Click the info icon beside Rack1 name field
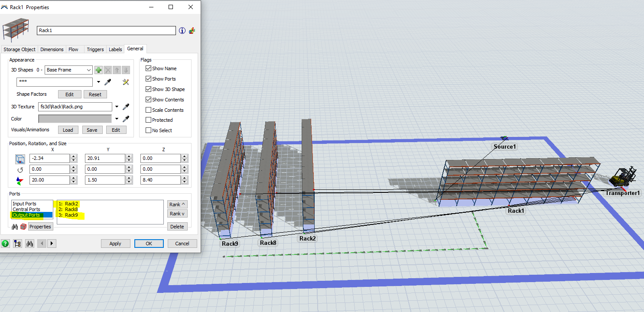The width and height of the screenshot is (644, 312). tap(182, 31)
